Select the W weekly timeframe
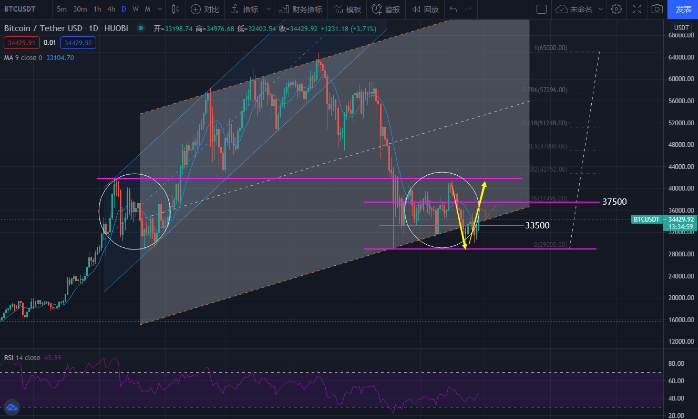 [135, 9]
